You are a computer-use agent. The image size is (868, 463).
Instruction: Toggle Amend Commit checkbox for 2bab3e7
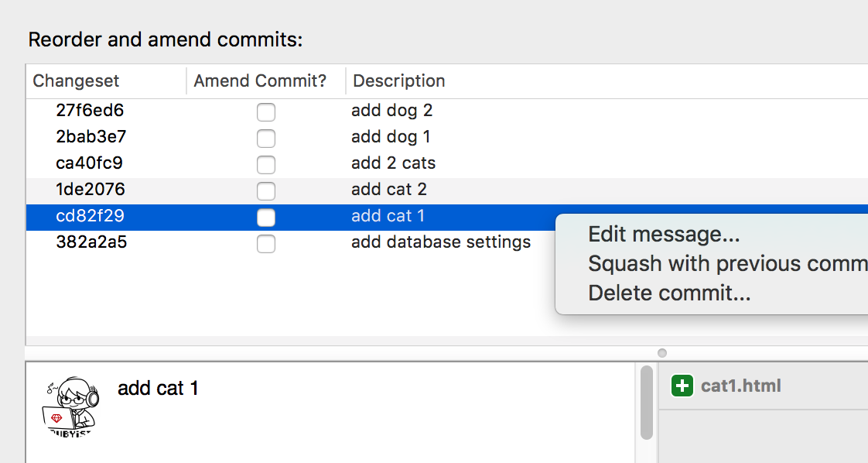click(x=266, y=139)
